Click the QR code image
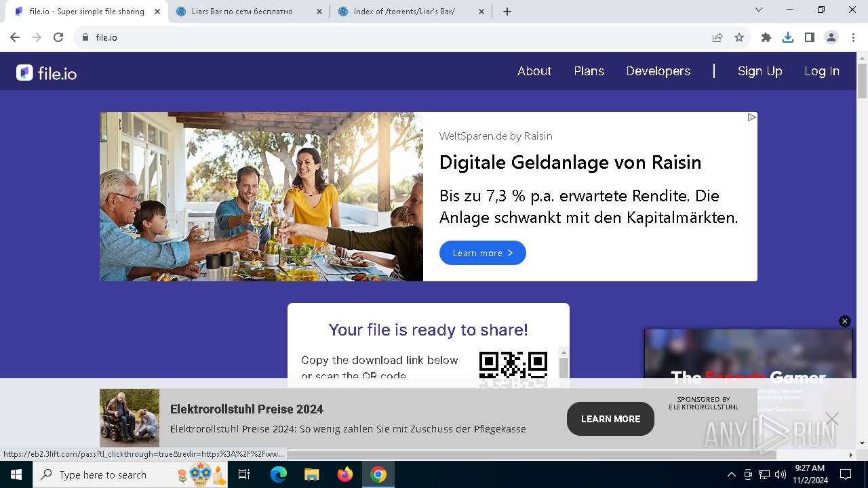This screenshot has width=868, height=488. tap(513, 369)
